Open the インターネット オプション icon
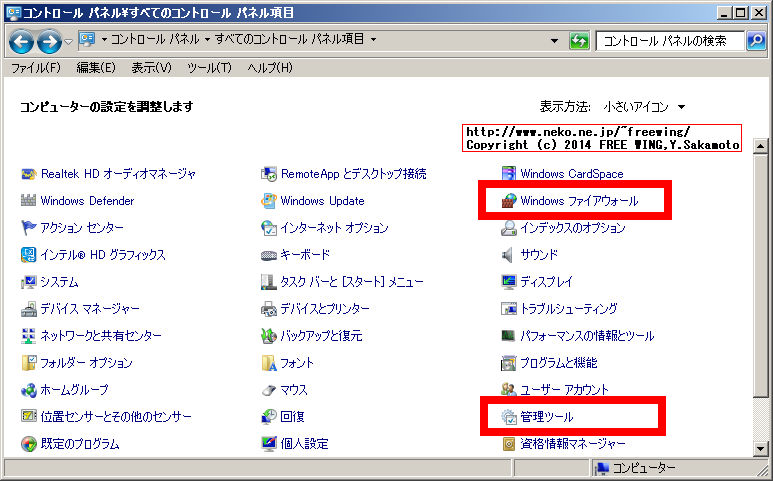 [x=269, y=228]
